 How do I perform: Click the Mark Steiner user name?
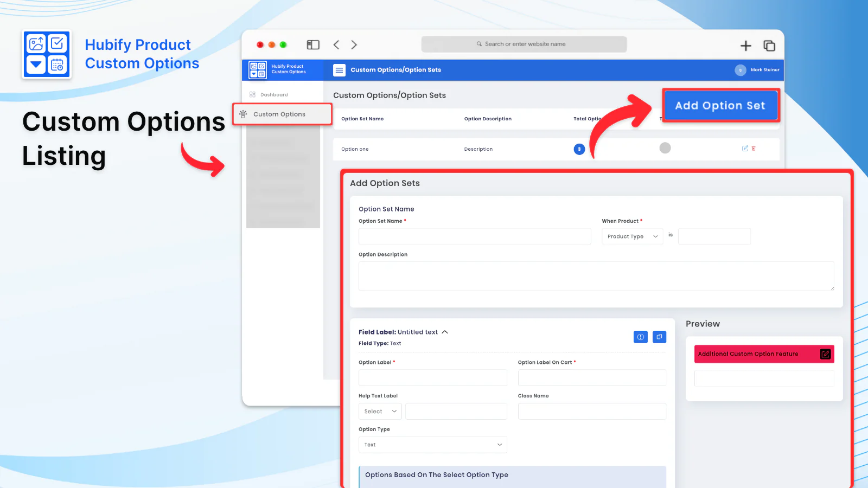765,70
